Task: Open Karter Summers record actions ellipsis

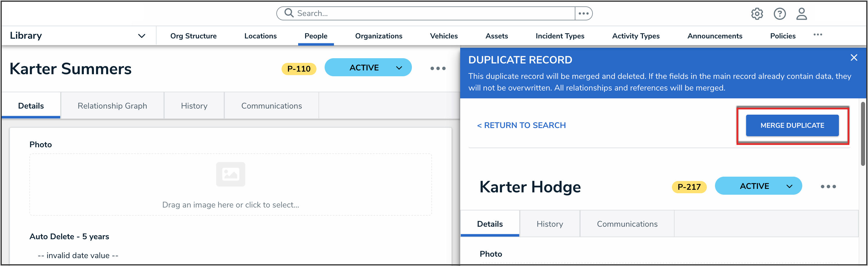Action: [x=438, y=68]
